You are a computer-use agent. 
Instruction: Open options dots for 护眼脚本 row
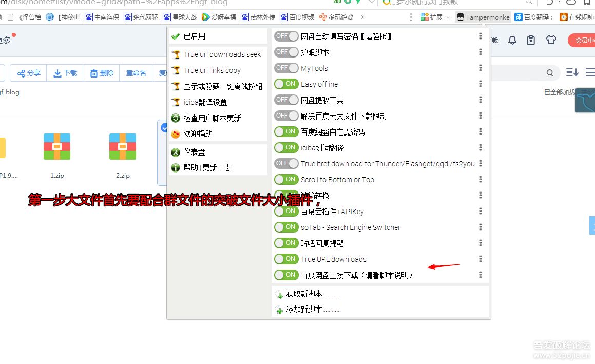[x=481, y=52]
